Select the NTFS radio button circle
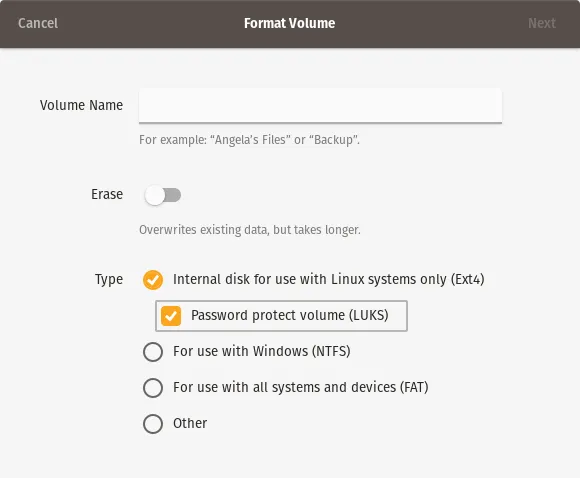 point(153,351)
